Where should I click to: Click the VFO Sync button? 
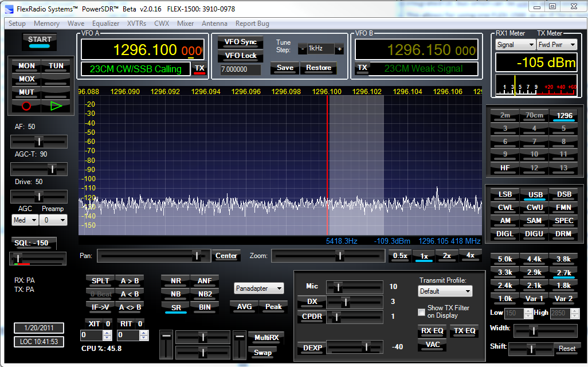click(240, 42)
